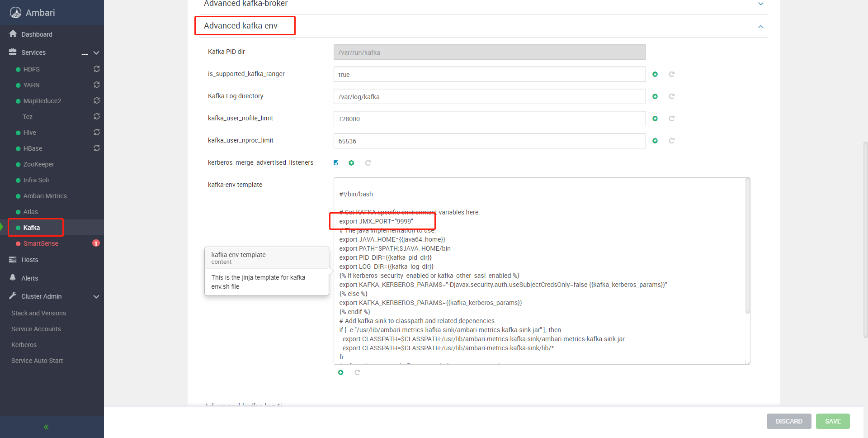Click the kafka_user_nproc_limit field

click(490, 141)
